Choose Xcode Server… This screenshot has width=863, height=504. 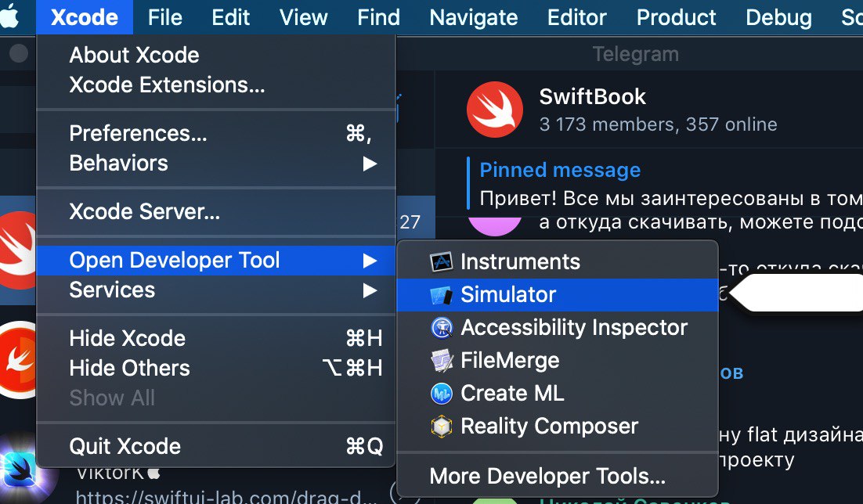pyautogui.click(x=216, y=212)
